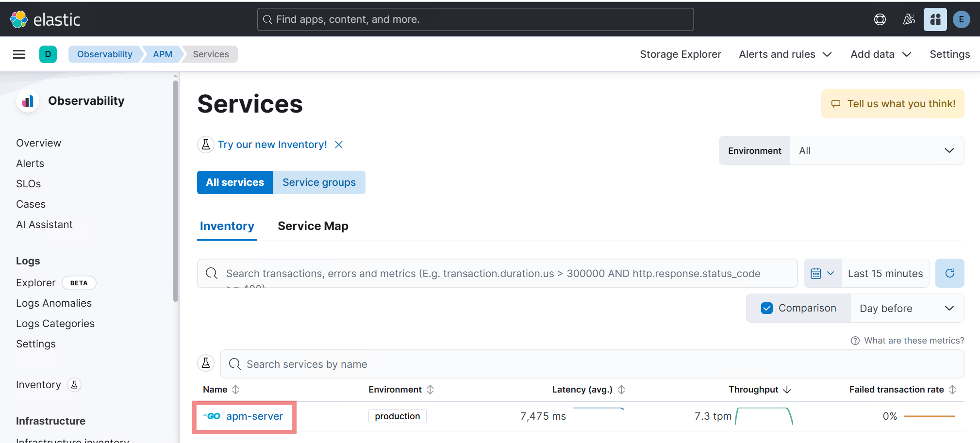Open the apm-server service link
The image size is (980, 443).
coord(254,416)
